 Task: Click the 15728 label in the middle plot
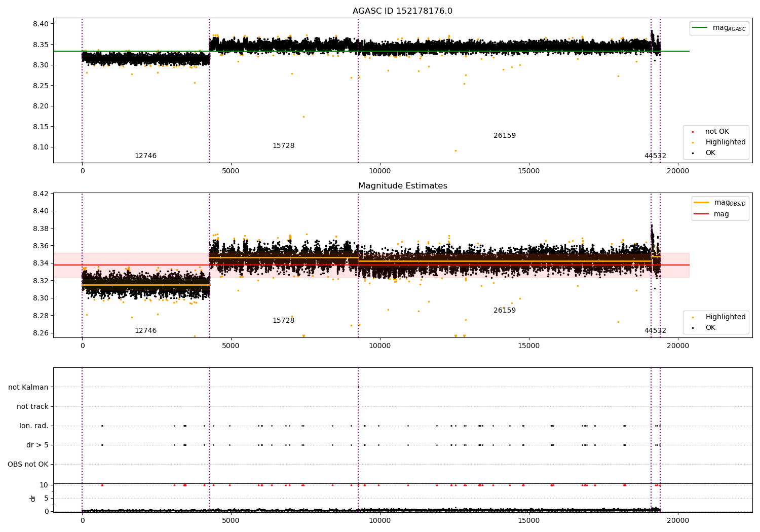283,321
